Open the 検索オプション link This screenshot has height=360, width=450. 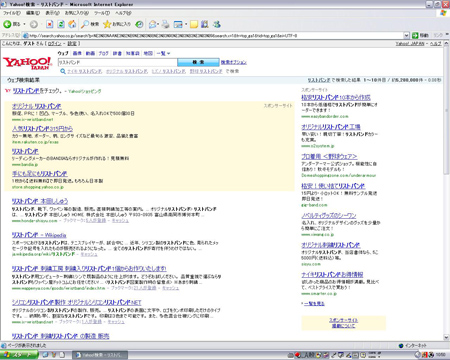[x=234, y=62]
